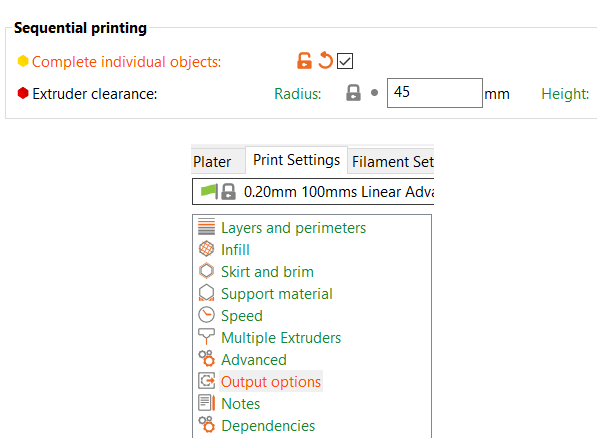The height and width of the screenshot is (438, 600).
Task: Click the Radius clearance input field
Action: (x=435, y=93)
